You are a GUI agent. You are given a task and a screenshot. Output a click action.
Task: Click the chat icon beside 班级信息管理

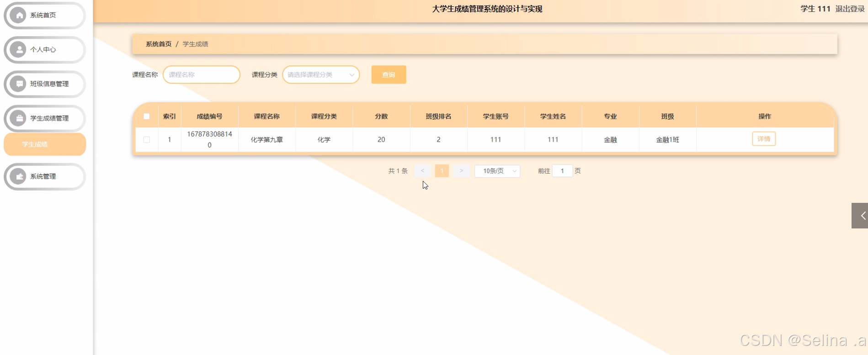pyautogui.click(x=19, y=84)
